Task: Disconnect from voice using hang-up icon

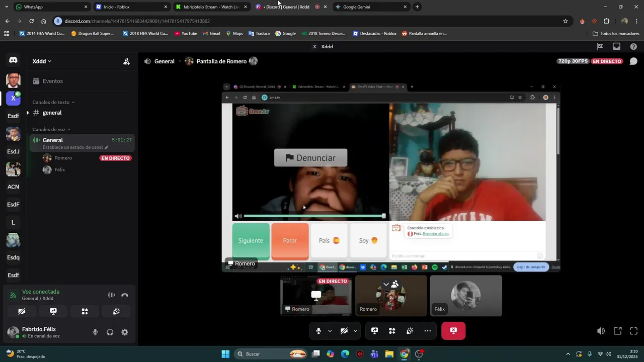Action: pyautogui.click(x=125, y=295)
